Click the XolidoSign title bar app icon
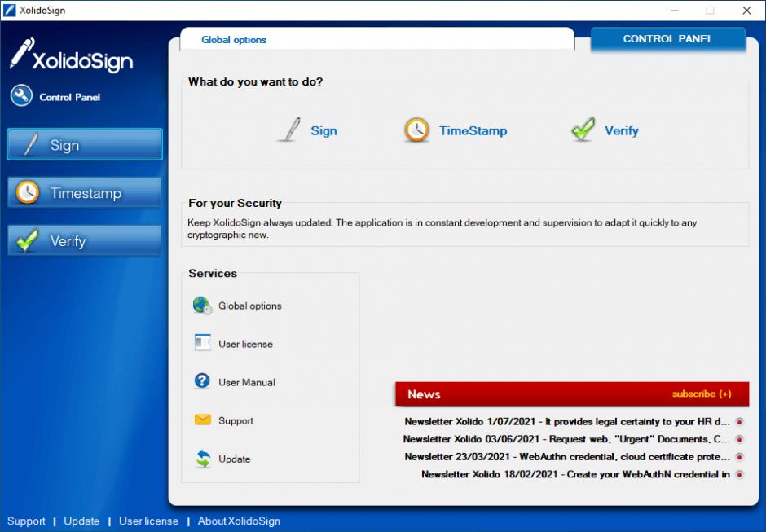This screenshot has height=532, width=766. pyautogui.click(x=9, y=11)
